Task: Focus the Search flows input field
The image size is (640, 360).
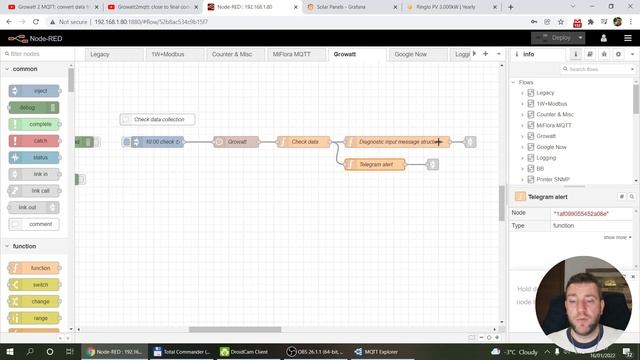Action: [598, 69]
